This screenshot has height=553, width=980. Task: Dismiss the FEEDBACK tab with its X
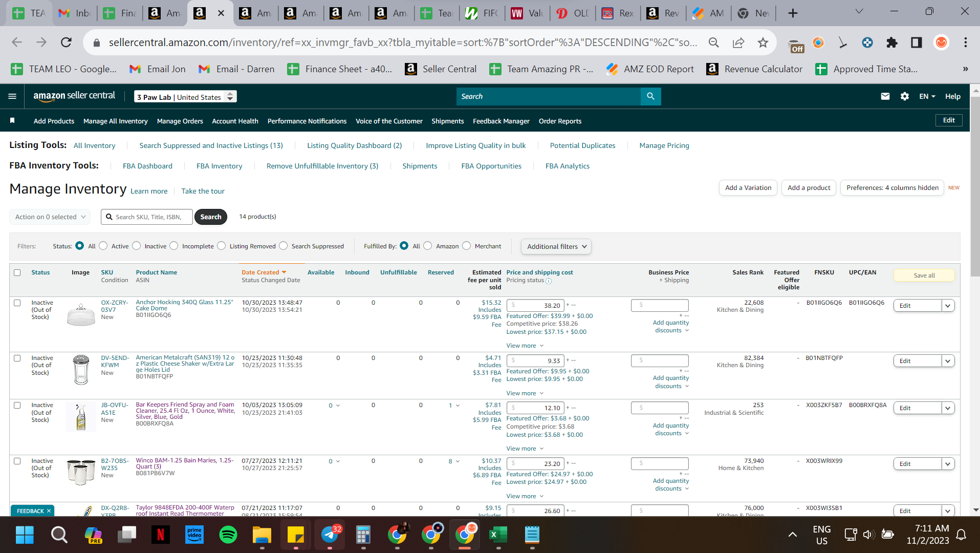pos(49,511)
